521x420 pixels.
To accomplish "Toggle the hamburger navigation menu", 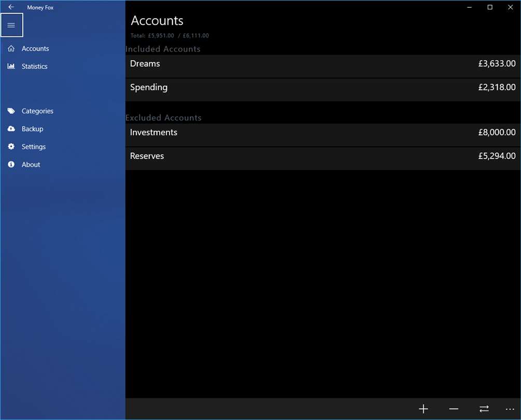I will pos(11,25).
